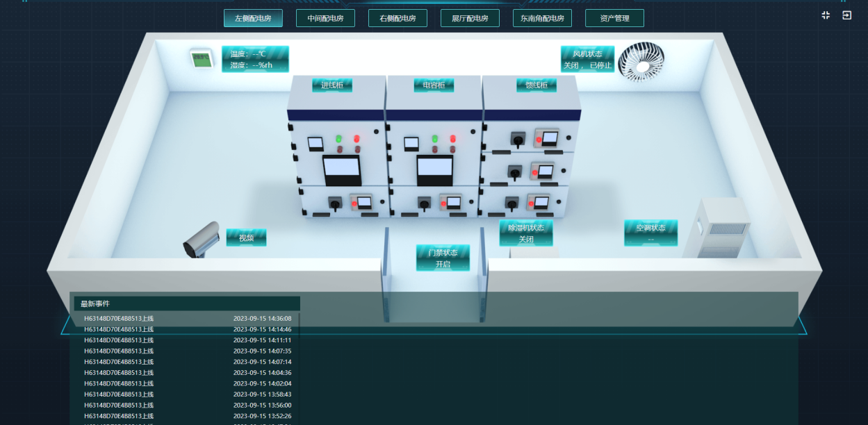Open the 展厅配电房 tab
This screenshot has height=425, width=868.
tap(470, 18)
